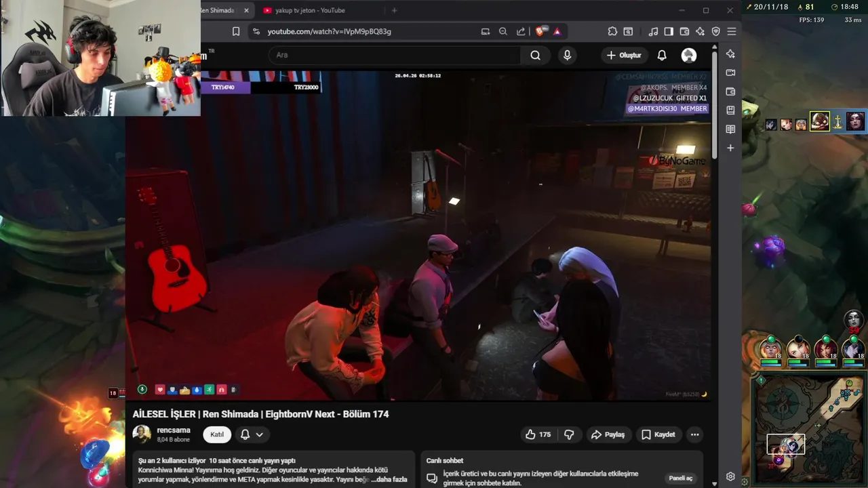Focus the YouTube 'Ara' search box
868x488 pixels.
pos(395,55)
